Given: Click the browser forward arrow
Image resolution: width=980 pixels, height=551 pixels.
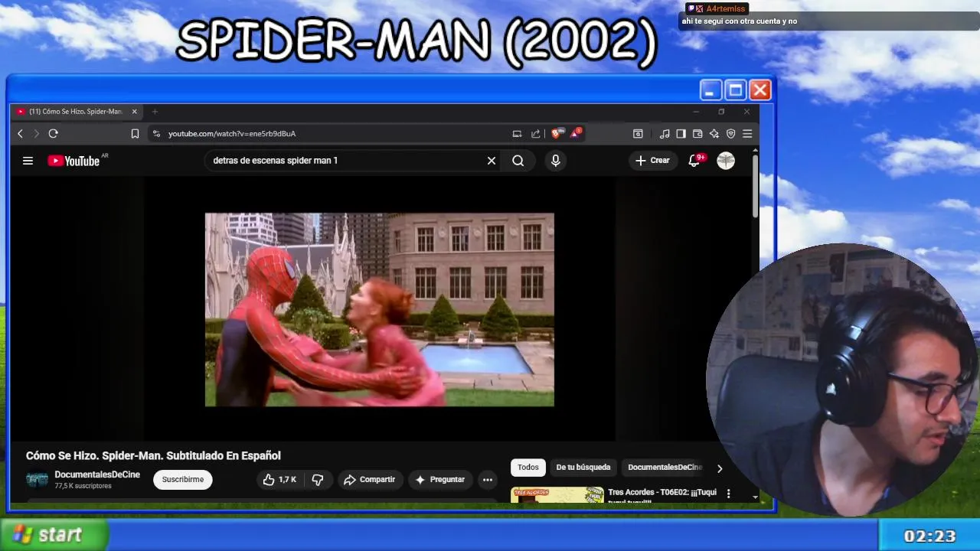Looking at the screenshot, I should point(36,133).
